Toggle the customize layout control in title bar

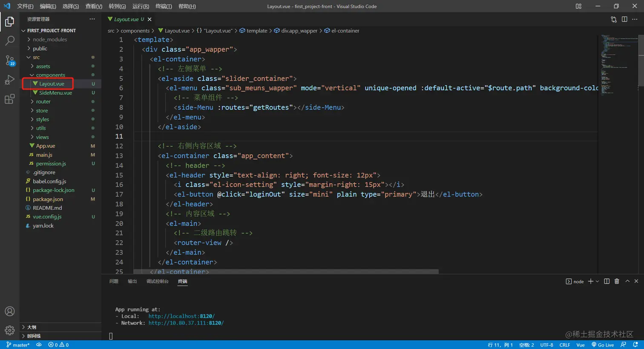coord(578,6)
